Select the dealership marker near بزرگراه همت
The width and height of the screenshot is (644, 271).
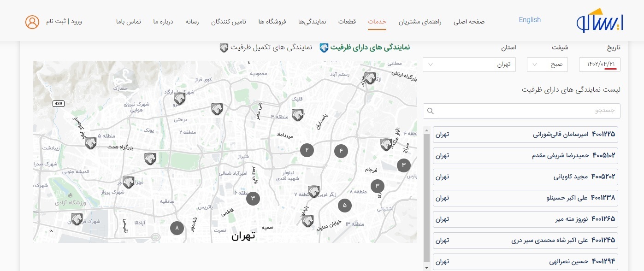(x=90, y=142)
